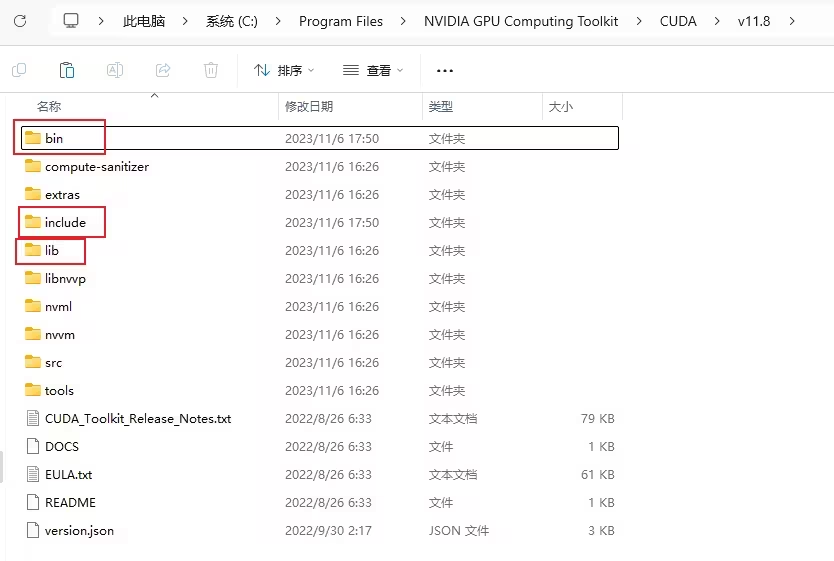Select the compute-sanitizer folder icon
Image resolution: width=834 pixels, height=561 pixels.
click(33, 166)
